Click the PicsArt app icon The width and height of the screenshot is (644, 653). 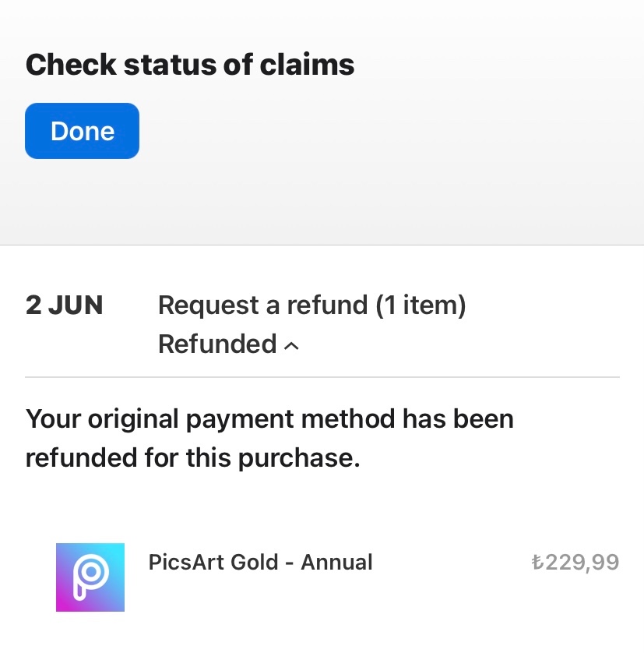coord(90,577)
